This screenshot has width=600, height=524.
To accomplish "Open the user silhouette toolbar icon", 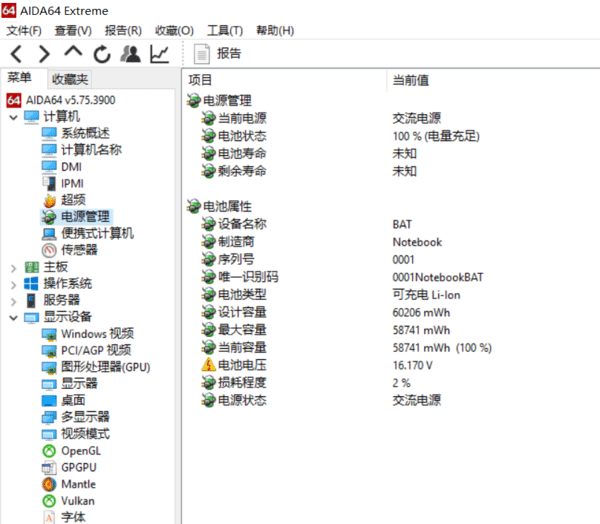I will click(x=130, y=54).
